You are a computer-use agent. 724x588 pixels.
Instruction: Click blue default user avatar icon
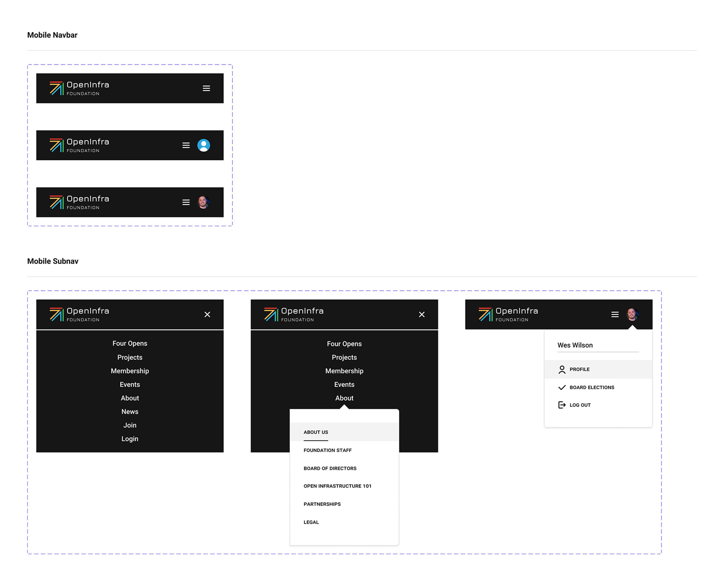pyautogui.click(x=204, y=145)
